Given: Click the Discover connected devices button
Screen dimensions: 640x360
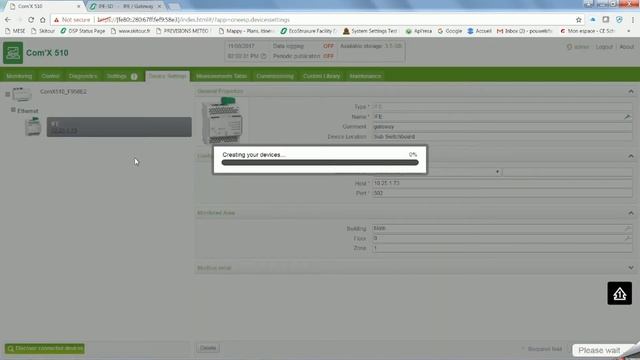Looking at the screenshot, I should point(44,349).
